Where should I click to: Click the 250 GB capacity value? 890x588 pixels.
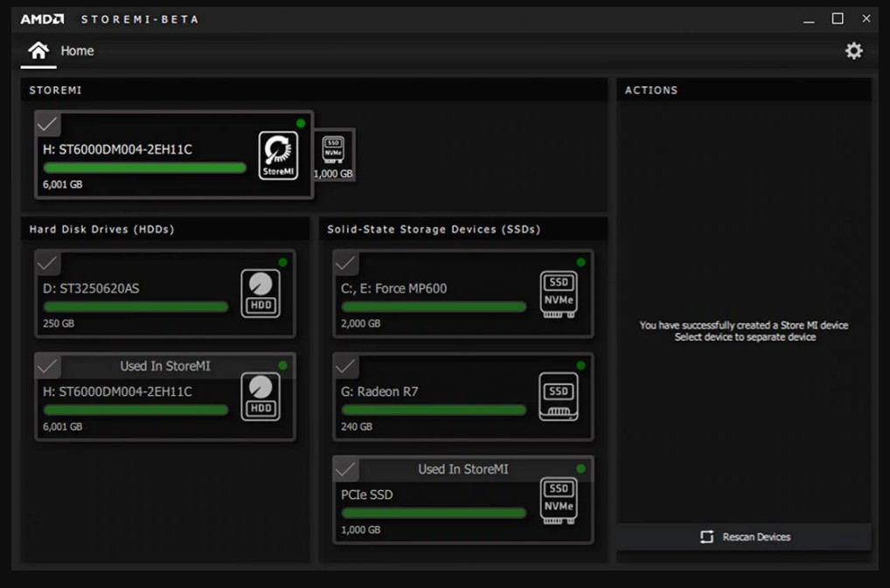[x=59, y=323]
